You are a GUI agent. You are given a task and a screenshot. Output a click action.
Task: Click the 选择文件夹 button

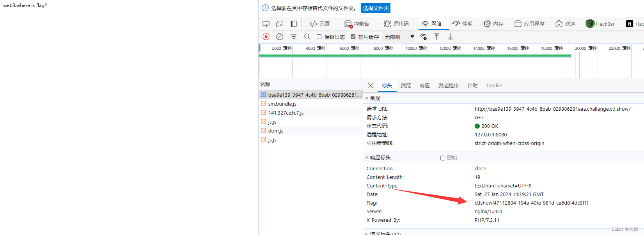[376, 8]
